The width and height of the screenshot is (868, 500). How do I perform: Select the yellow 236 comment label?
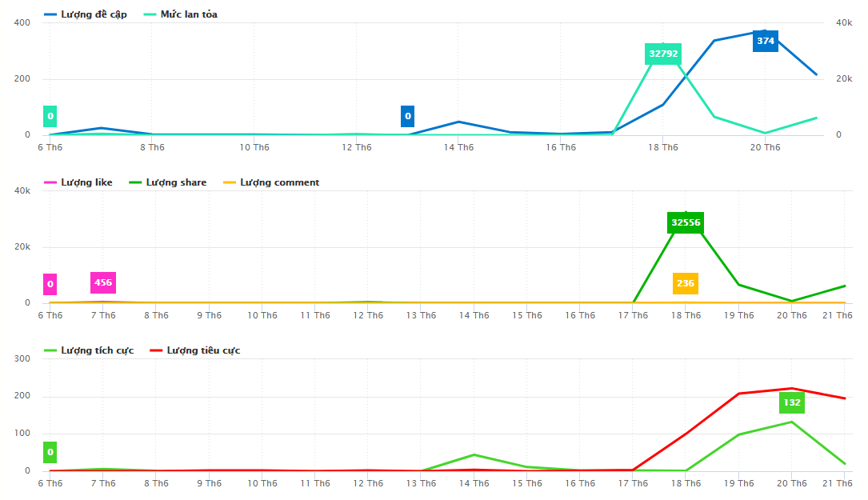686,283
